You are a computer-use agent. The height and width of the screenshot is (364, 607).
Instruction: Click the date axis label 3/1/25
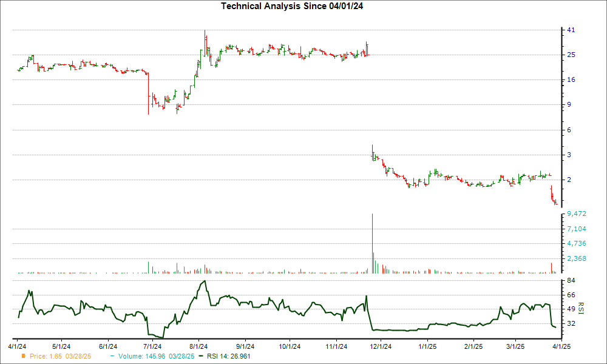[x=515, y=346]
